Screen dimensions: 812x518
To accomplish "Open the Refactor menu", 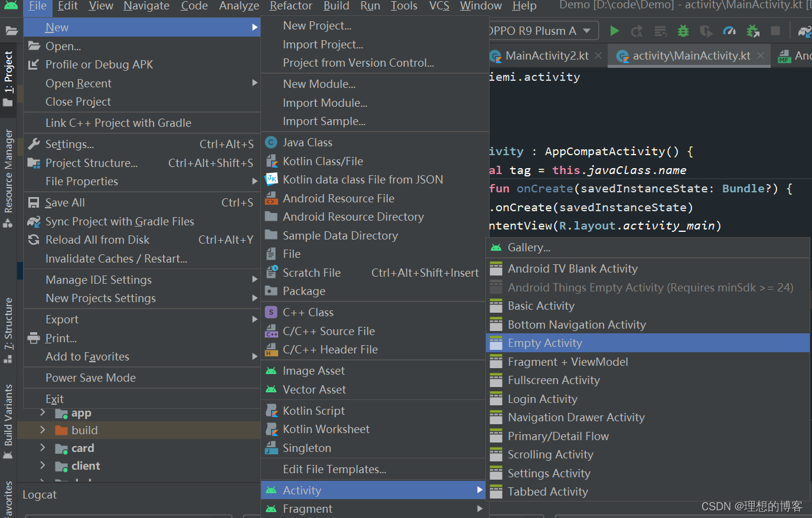I will 291,6.
